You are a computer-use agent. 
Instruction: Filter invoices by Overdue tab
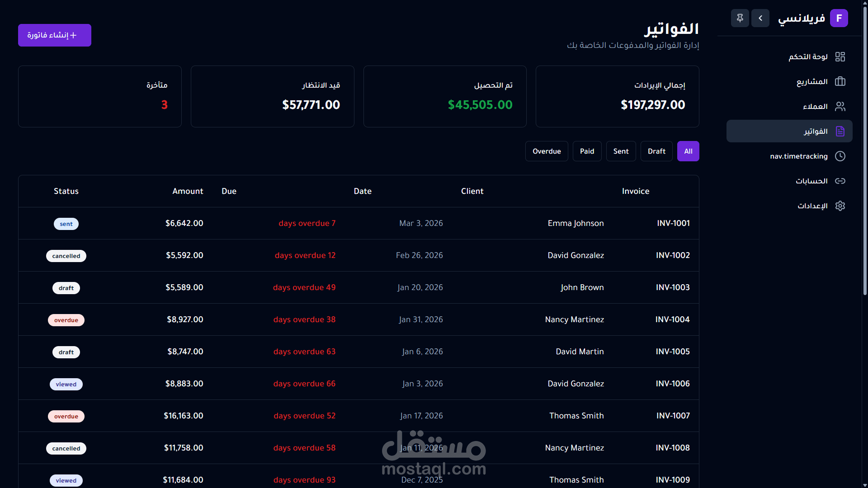(546, 151)
